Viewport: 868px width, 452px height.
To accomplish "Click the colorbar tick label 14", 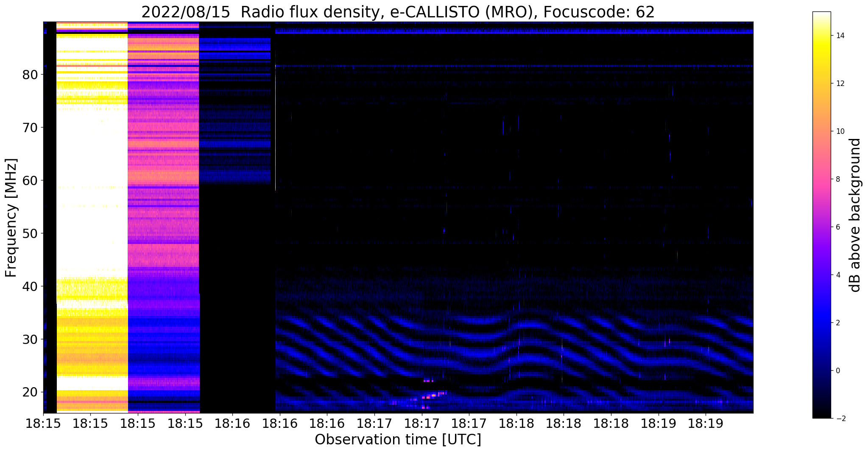I will (839, 36).
